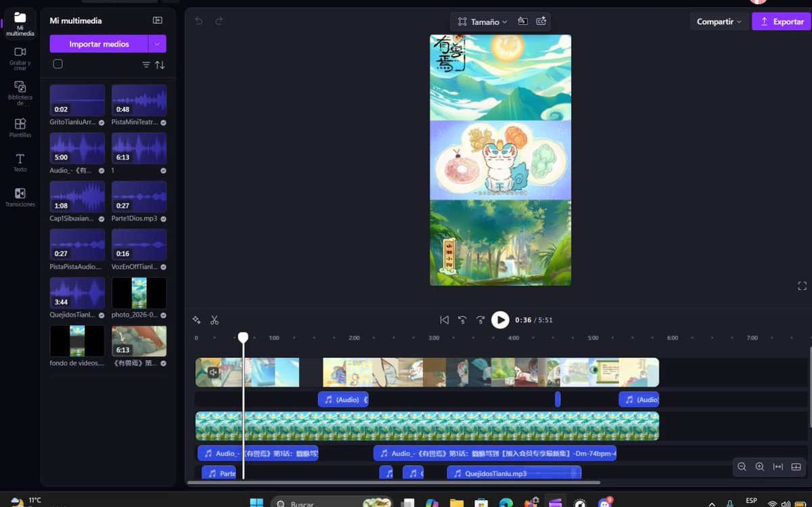Select the QuejidosTianlu.mp3 timeline clip

pyautogui.click(x=514, y=473)
